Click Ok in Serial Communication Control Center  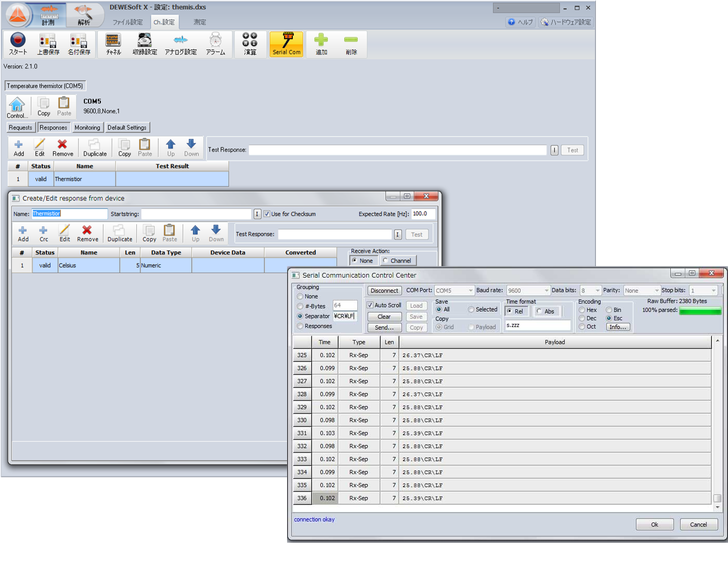click(655, 524)
